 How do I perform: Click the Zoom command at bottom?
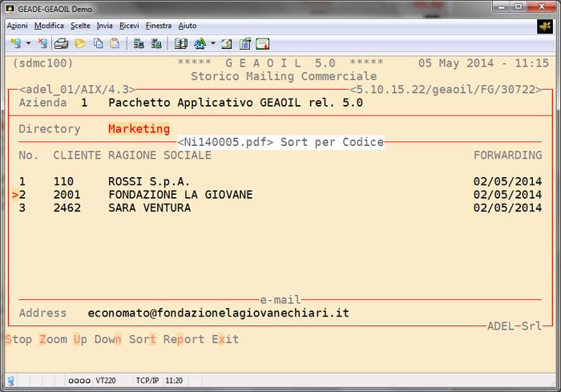click(53, 339)
